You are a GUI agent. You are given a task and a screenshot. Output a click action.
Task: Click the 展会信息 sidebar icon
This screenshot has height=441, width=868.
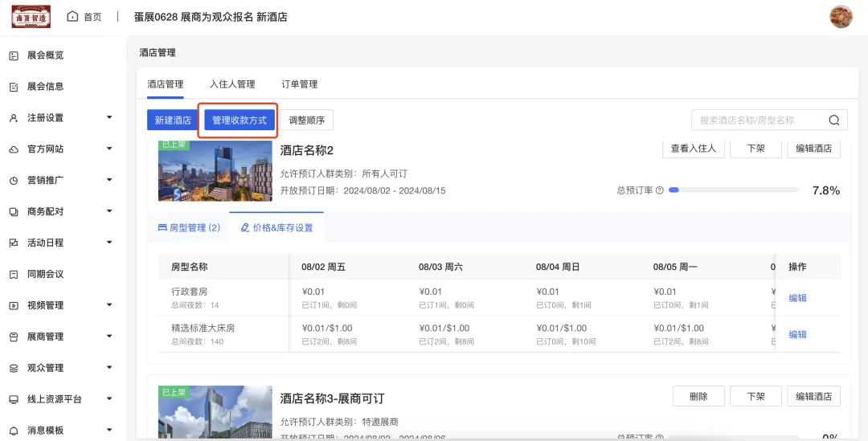14,87
